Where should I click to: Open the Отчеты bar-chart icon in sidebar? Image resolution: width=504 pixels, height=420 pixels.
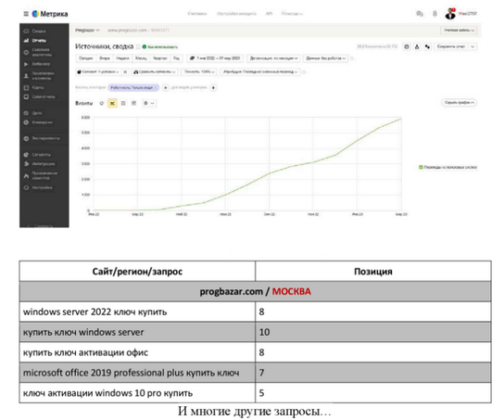26,41
